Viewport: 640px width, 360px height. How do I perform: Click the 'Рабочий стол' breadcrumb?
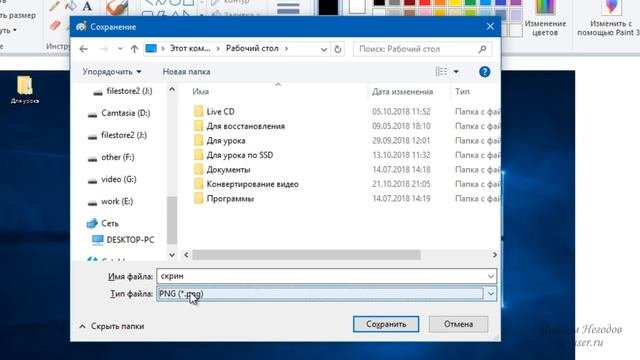(x=252, y=49)
